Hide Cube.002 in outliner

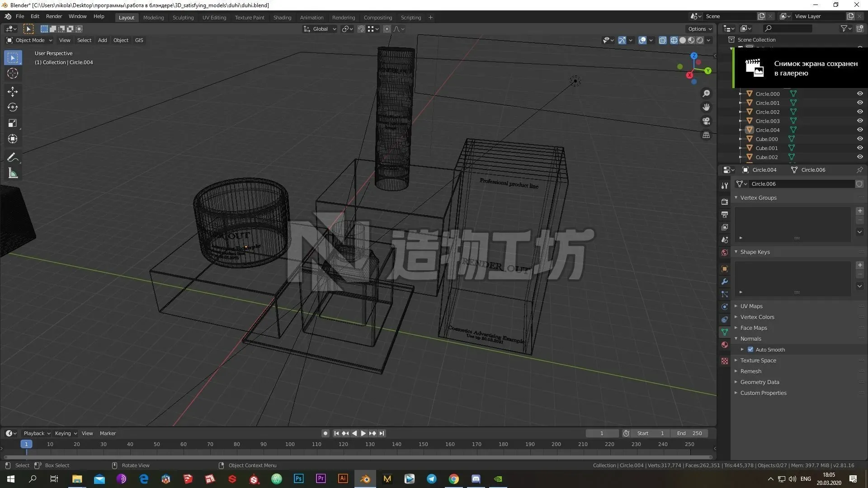[x=860, y=157]
